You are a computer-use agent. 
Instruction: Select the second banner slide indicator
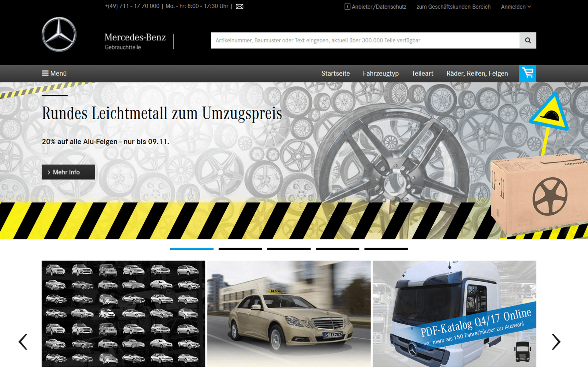click(x=240, y=249)
